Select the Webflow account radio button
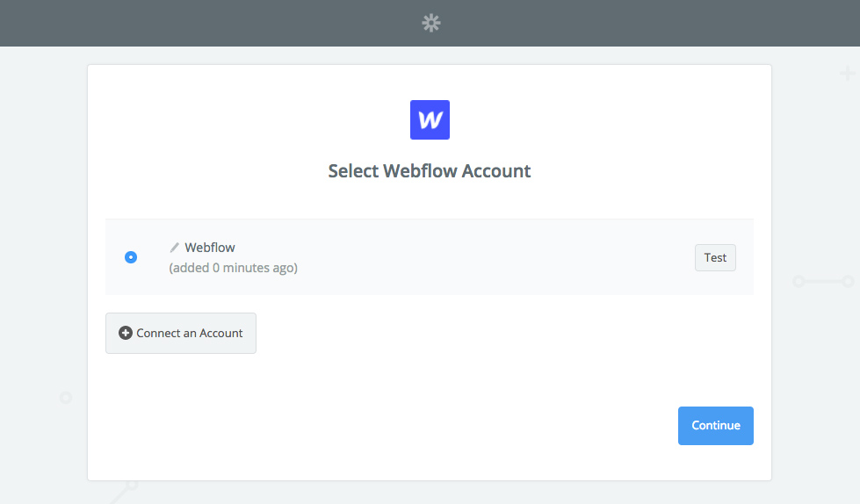 click(x=131, y=257)
